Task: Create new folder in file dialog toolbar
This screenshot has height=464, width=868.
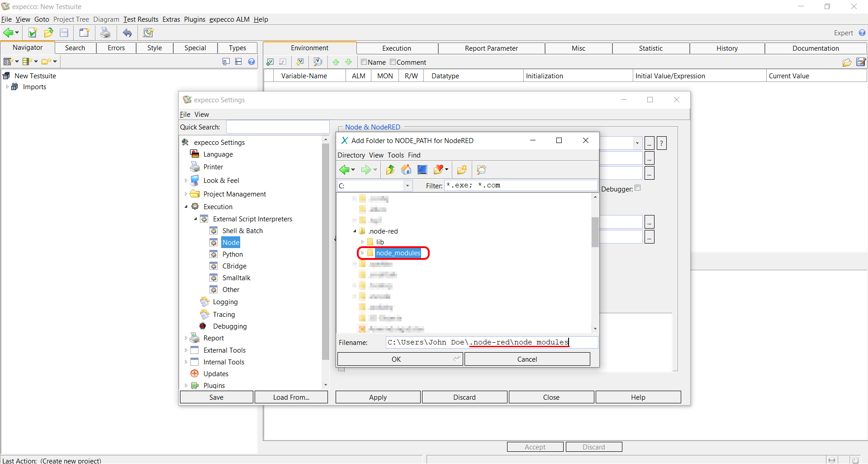Action: [x=462, y=170]
